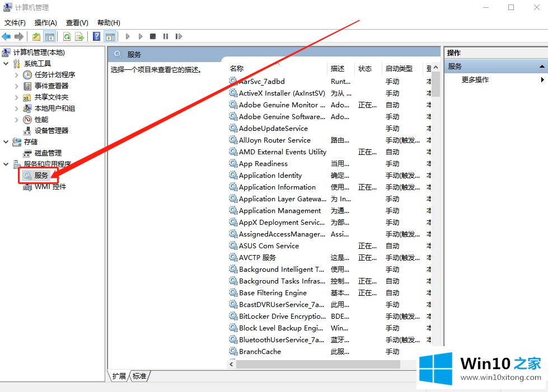Click the Up one level folder icon
The height and width of the screenshot is (392, 548).
point(36,36)
